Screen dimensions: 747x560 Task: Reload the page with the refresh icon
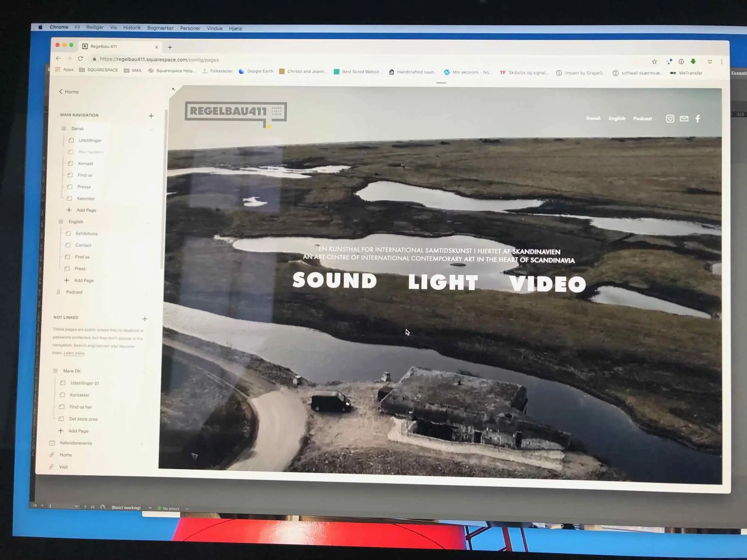point(80,59)
